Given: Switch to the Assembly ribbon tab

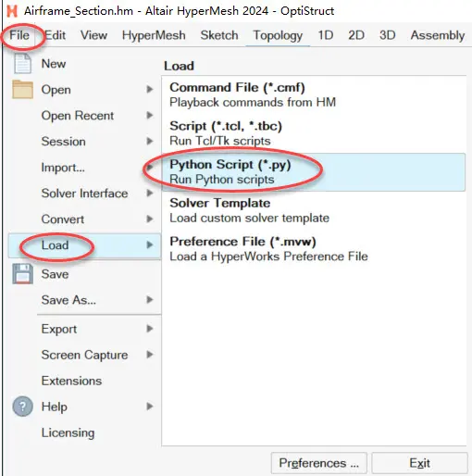Looking at the screenshot, I should 437,35.
